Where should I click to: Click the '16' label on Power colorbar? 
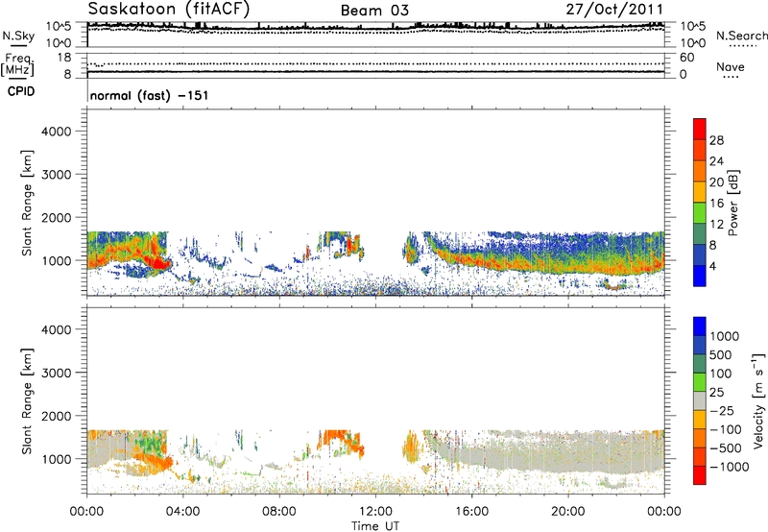point(716,204)
